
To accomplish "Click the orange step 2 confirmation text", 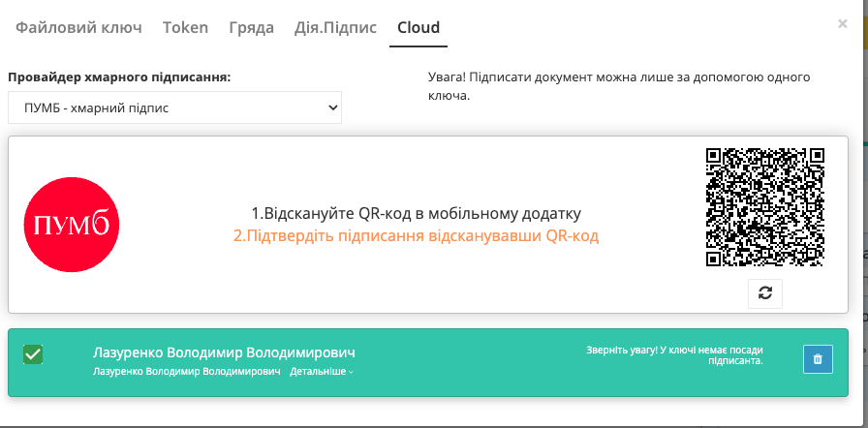I will click(417, 236).
